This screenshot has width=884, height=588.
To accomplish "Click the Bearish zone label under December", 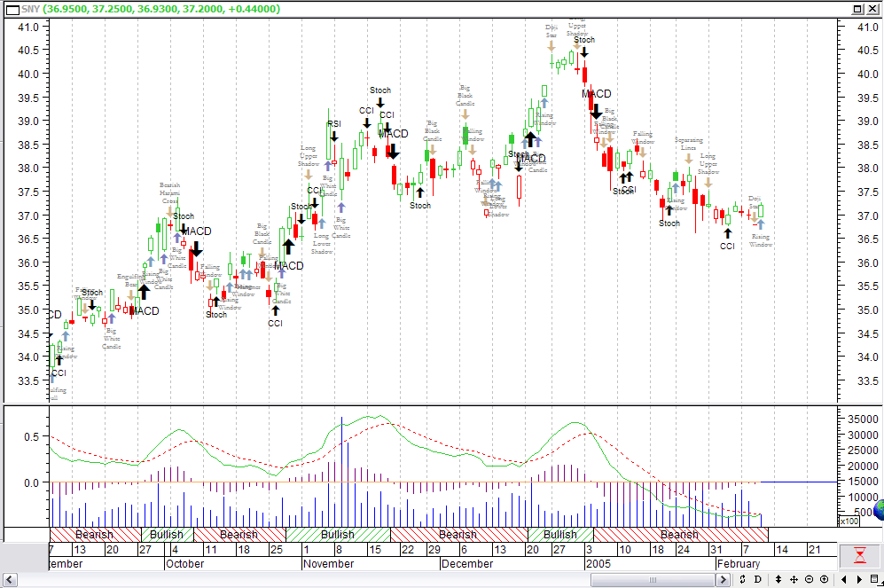I will tap(457, 535).
